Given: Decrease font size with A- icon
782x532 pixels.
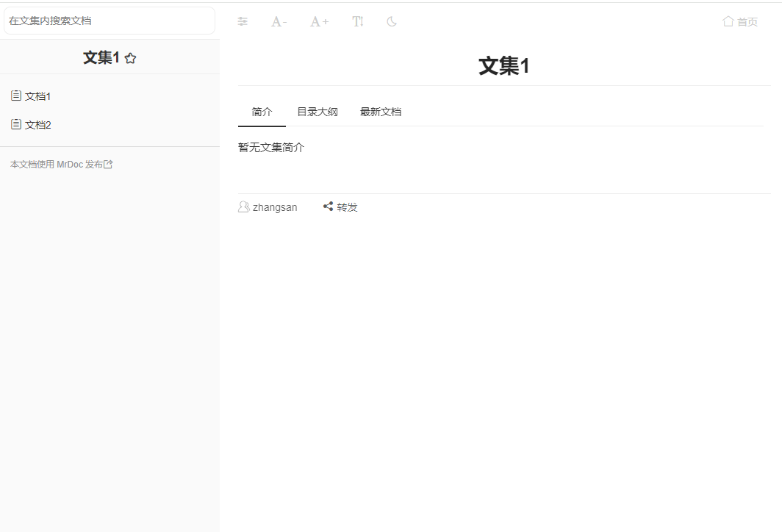Looking at the screenshot, I should pos(279,22).
